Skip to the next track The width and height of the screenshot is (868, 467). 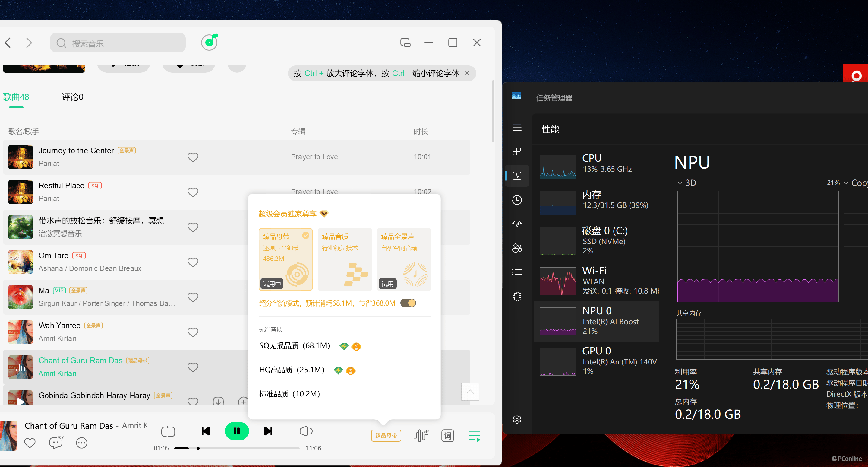tap(268, 431)
